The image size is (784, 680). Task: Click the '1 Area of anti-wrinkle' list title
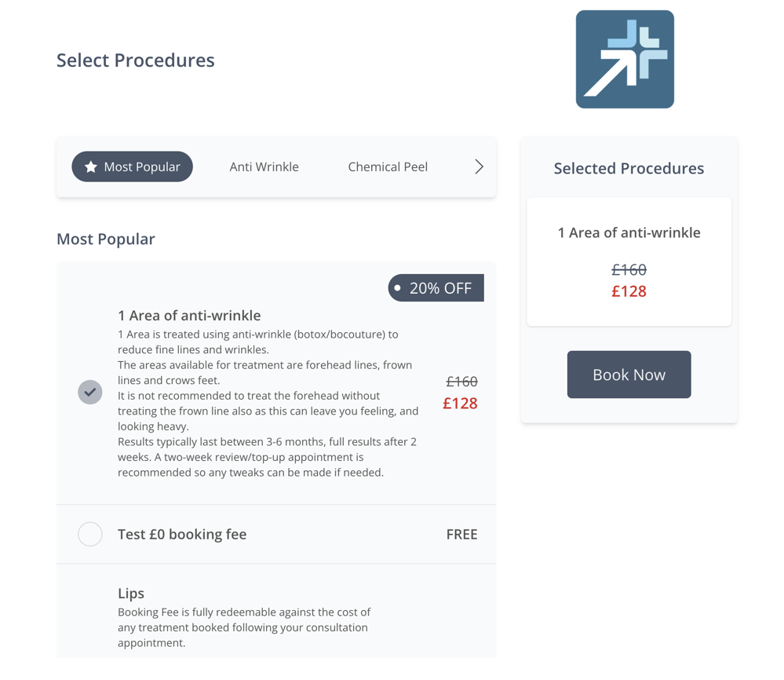pyautogui.click(x=189, y=316)
